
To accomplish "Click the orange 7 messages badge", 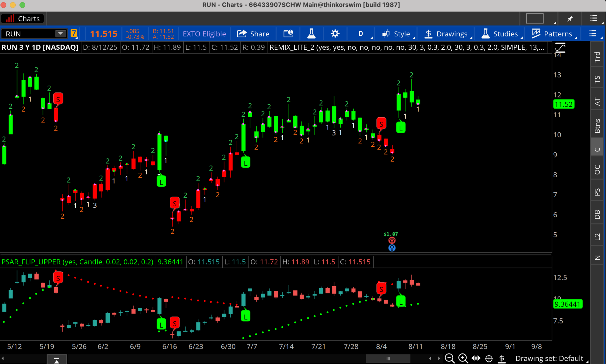I will click(74, 33).
